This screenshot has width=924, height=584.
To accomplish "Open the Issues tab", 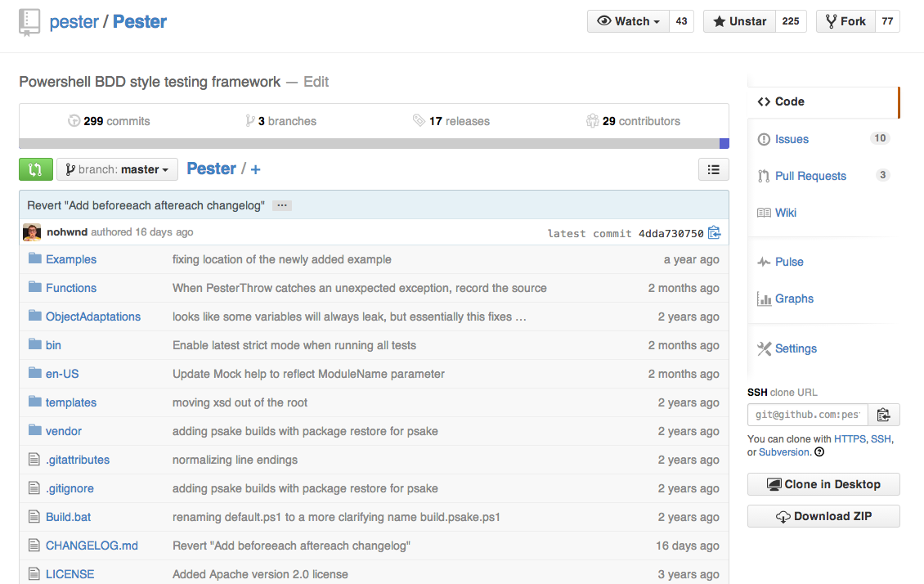I will (x=823, y=139).
